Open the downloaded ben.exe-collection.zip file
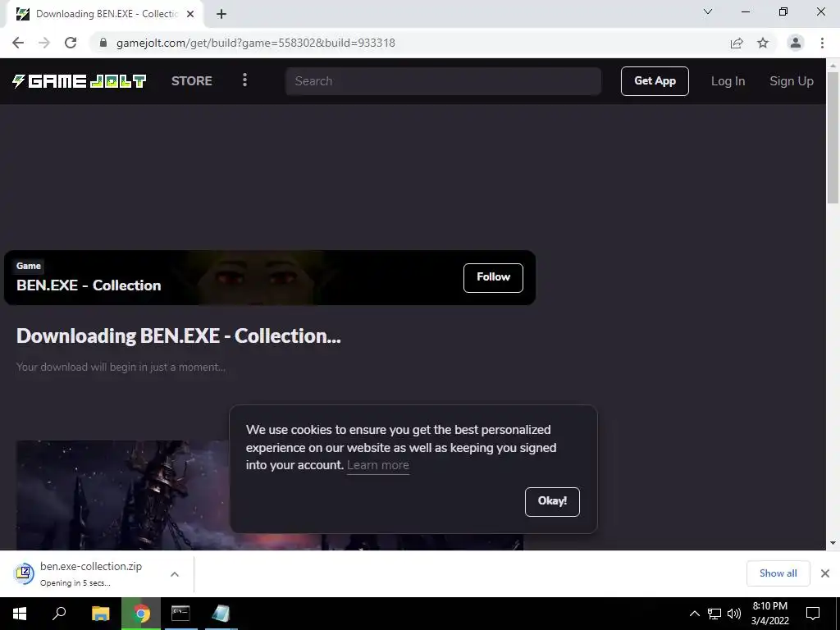 pos(90,573)
